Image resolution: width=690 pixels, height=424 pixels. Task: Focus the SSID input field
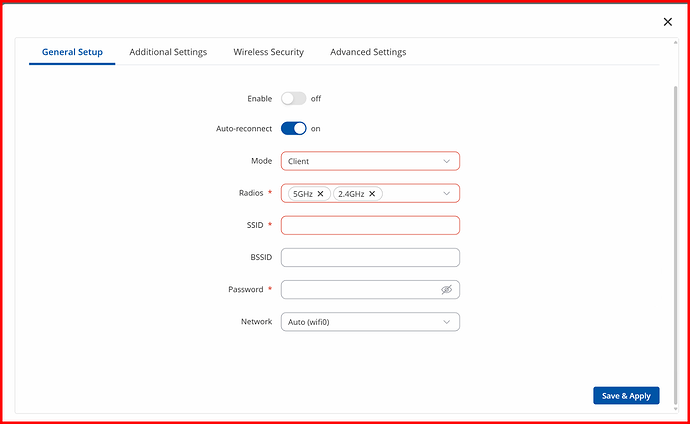click(370, 225)
